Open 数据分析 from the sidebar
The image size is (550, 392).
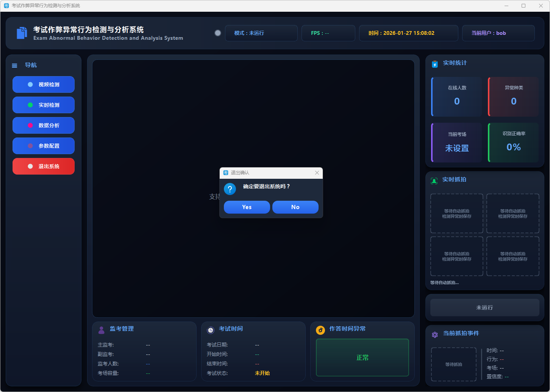[44, 125]
